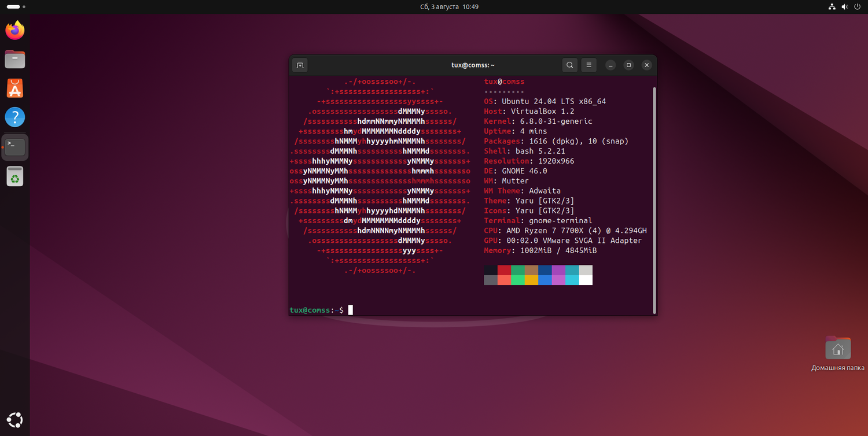Click the 'Memory: 1002MiB / 4845MiB' line

pyautogui.click(x=540, y=251)
